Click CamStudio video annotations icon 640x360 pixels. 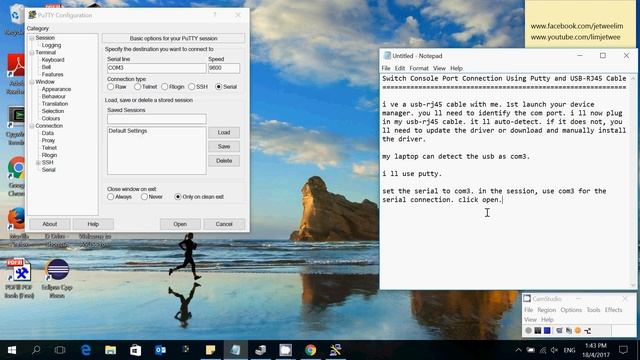[x=569, y=331]
